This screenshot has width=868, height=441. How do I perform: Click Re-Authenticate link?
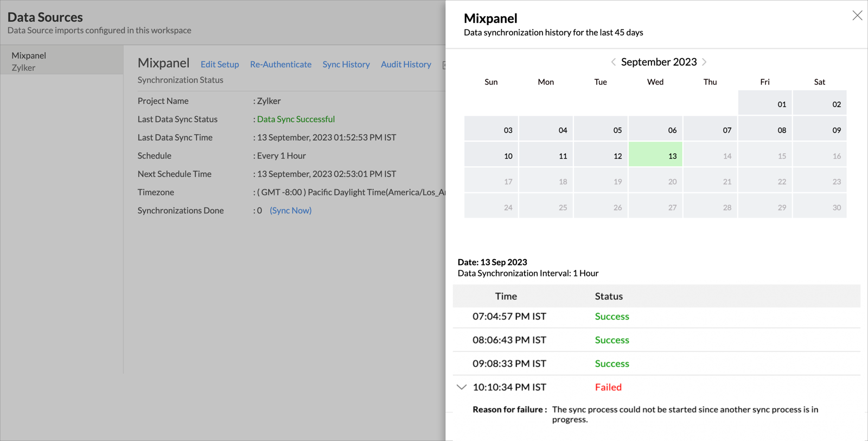[280, 64]
